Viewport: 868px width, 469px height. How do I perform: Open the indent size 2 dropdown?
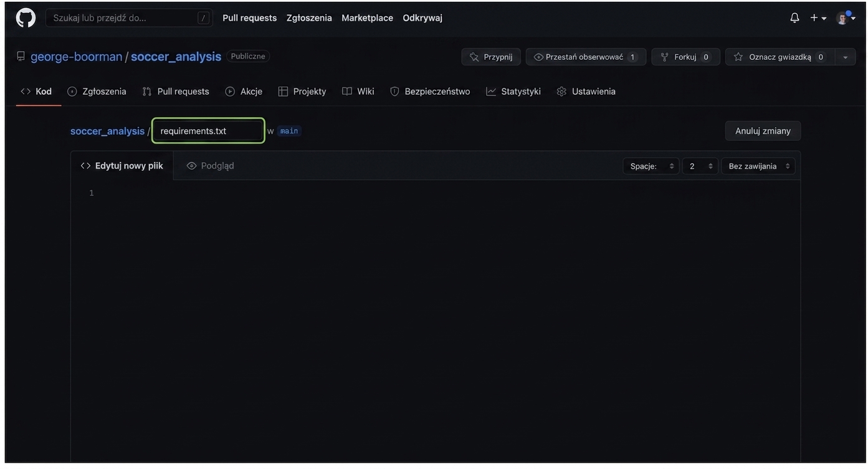[700, 166]
